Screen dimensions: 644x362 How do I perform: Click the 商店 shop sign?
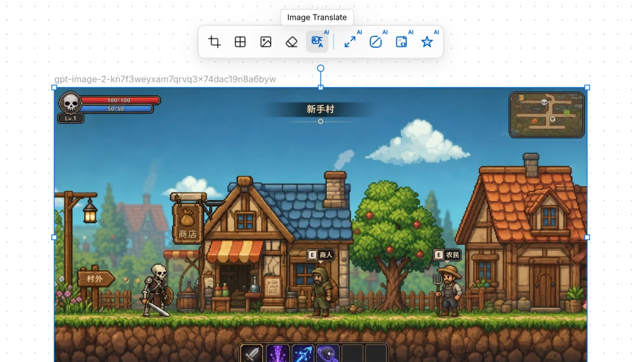coord(188,223)
